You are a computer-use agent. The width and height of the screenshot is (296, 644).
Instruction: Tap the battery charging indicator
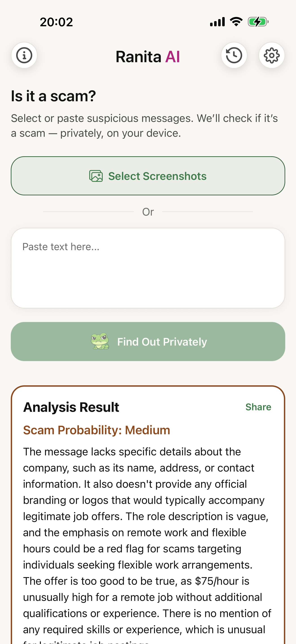[x=258, y=21]
